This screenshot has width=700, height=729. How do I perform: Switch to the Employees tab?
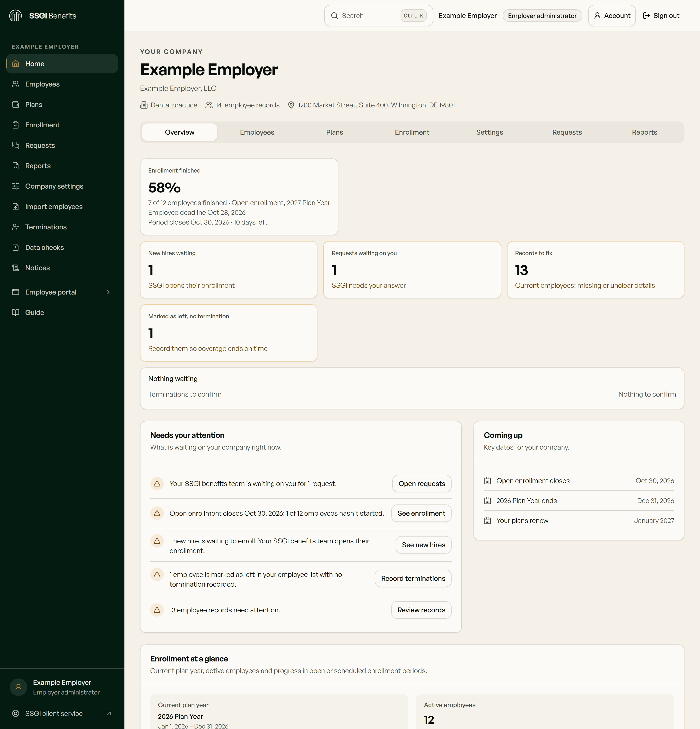click(257, 132)
